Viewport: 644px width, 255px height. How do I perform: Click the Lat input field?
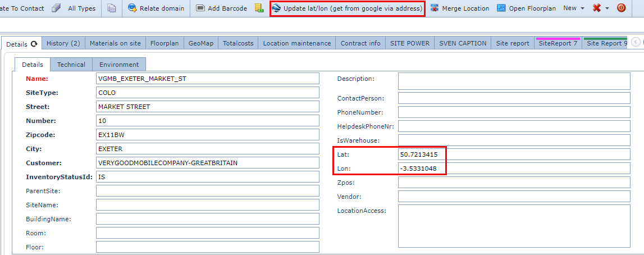coord(514,154)
